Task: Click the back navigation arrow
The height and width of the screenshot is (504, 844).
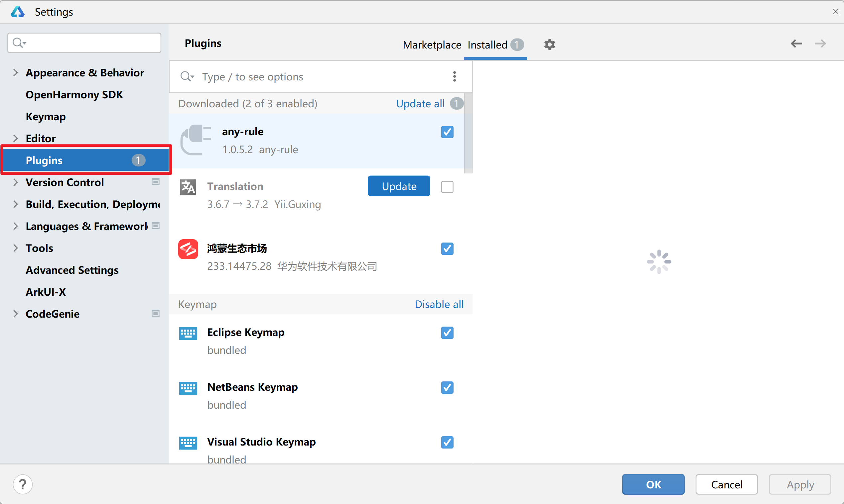Action: (796, 44)
